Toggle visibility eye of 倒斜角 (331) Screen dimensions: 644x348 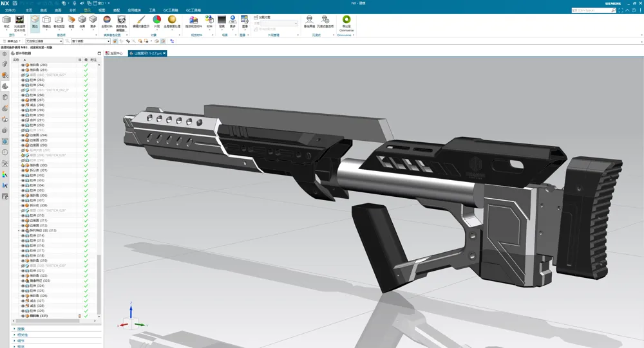pos(23,316)
